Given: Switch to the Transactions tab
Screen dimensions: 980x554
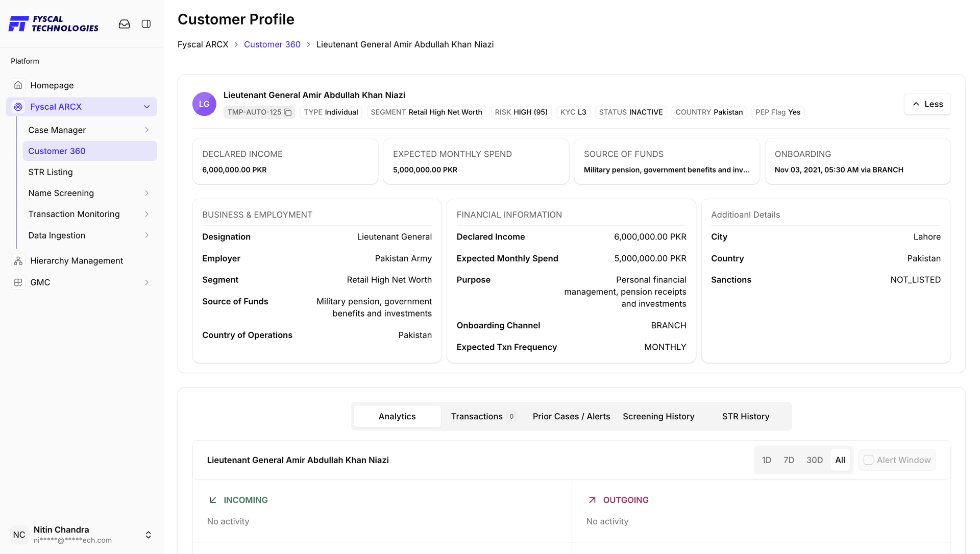Looking at the screenshot, I should [484, 417].
